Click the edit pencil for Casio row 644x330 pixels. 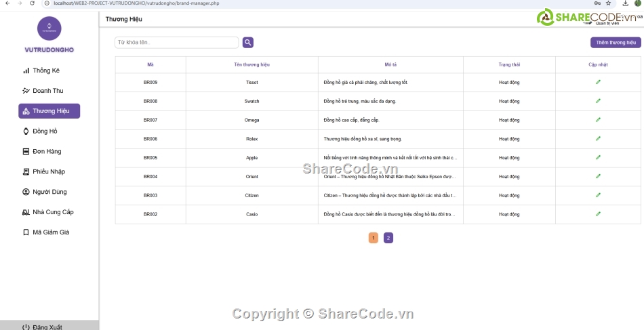click(x=598, y=214)
